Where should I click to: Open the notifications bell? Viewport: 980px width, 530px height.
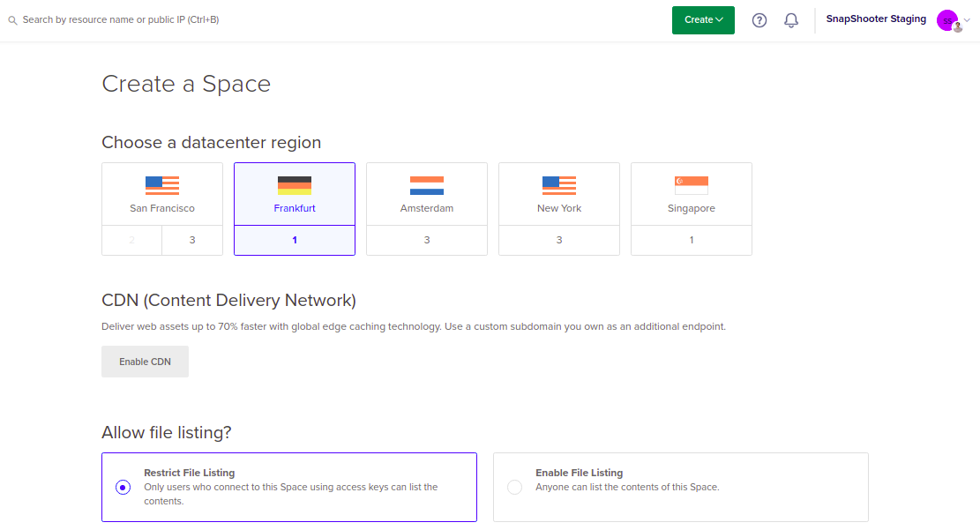tap(791, 20)
